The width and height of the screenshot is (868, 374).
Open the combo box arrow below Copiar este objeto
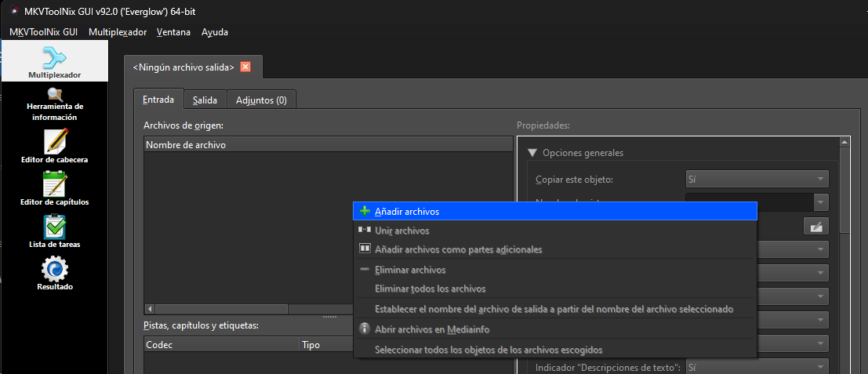click(x=821, y=202)
